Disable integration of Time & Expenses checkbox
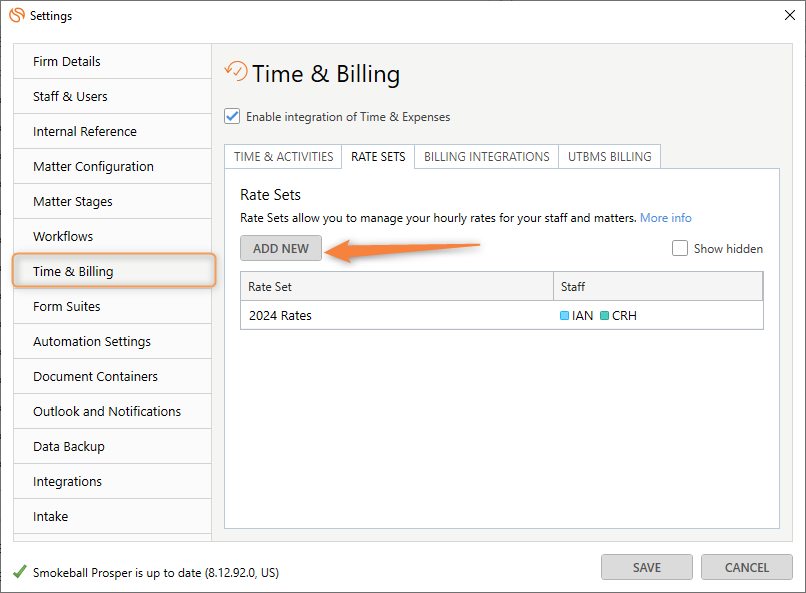 [x=232, y=117]
